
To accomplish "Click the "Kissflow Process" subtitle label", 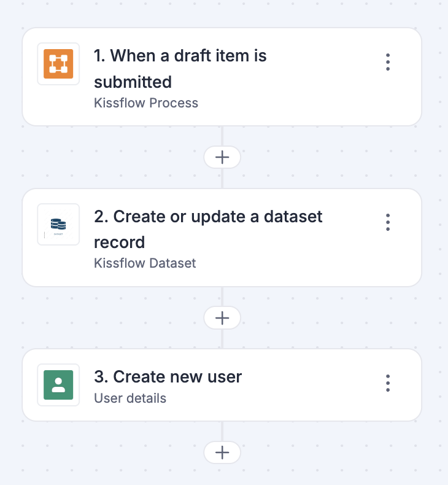I will (146, 103).
